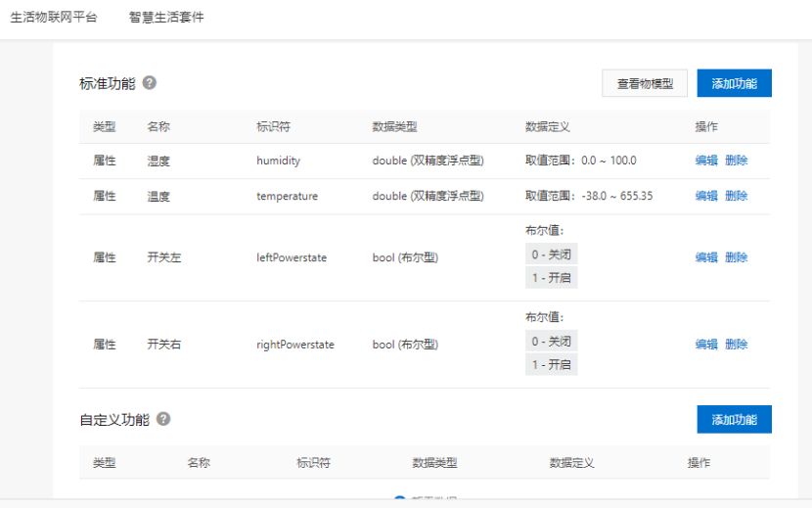Open 生活物联网平台 menu item

click(54, 17)
